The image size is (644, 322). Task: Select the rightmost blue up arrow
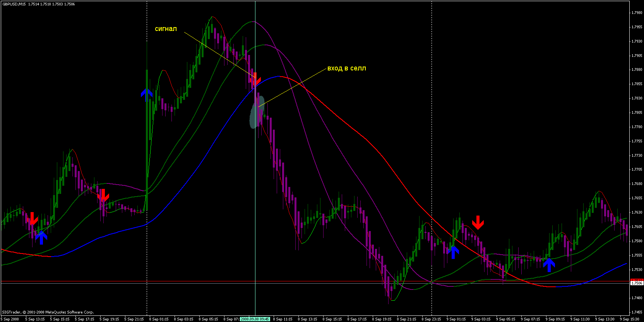[x=549, y=265]
